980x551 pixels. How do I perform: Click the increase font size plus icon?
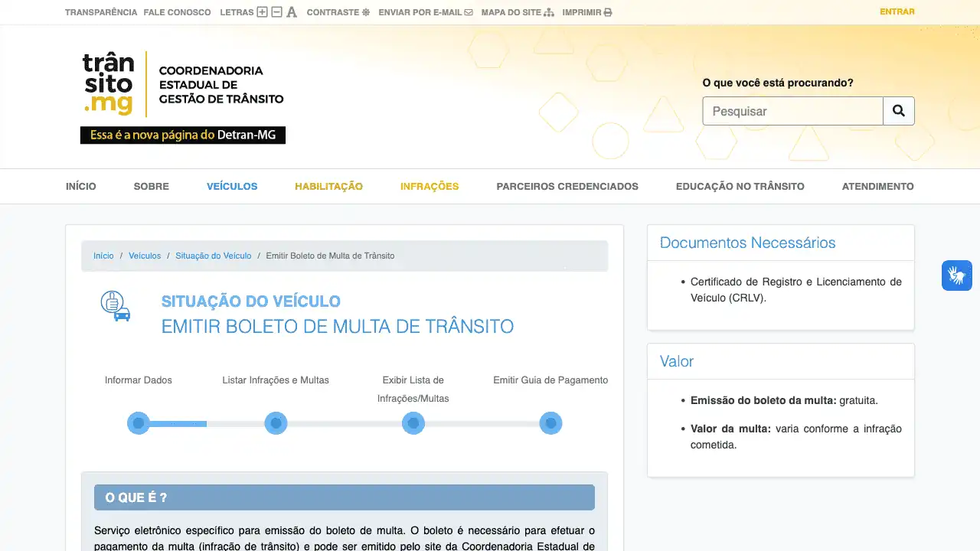point(262,12)
